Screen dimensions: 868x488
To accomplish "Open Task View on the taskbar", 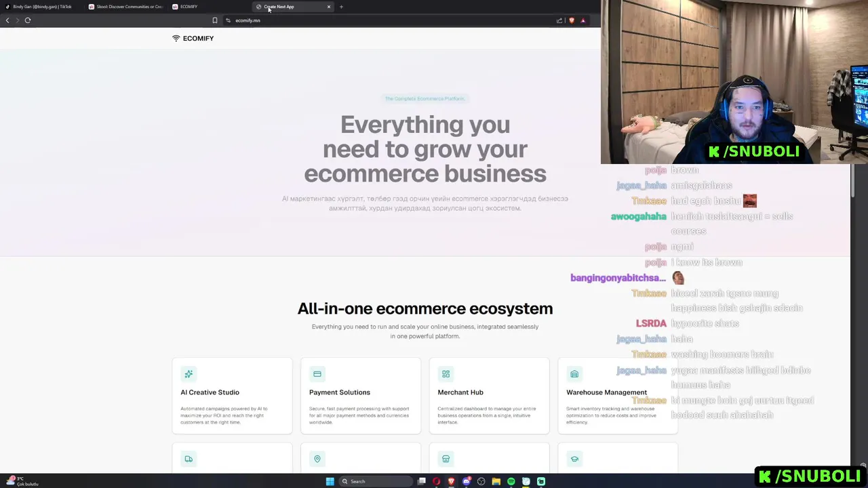I will click(x=422, y=481).
